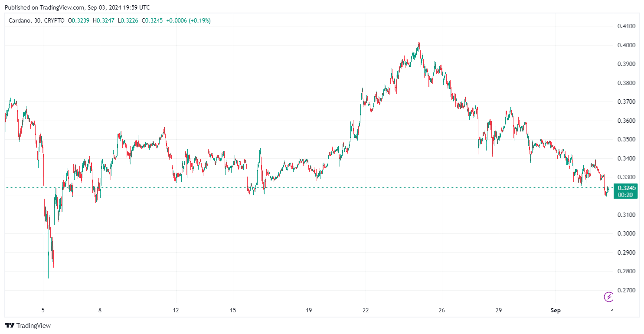This screenshot has height=334, width=644.
Task: Click the 0.3800 price axis label
Action: 626,83
